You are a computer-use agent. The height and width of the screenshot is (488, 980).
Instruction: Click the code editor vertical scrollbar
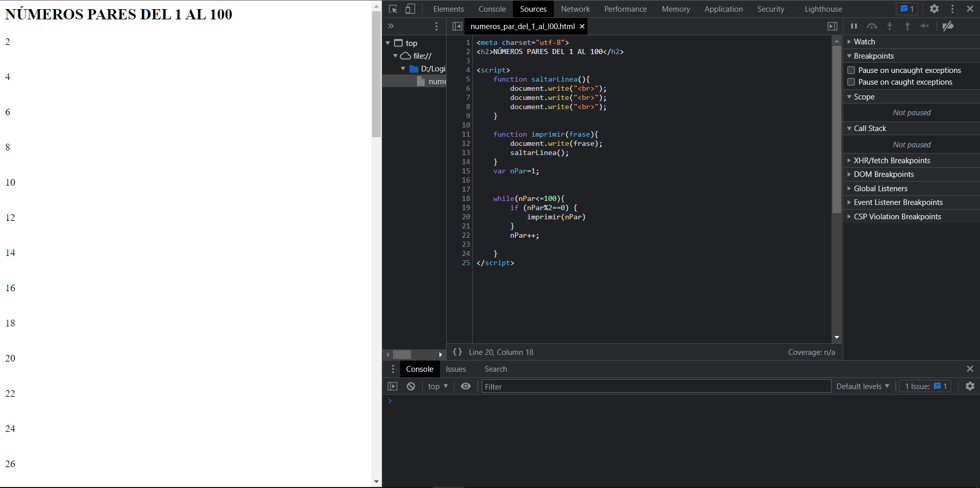click(x=836, y=129)
